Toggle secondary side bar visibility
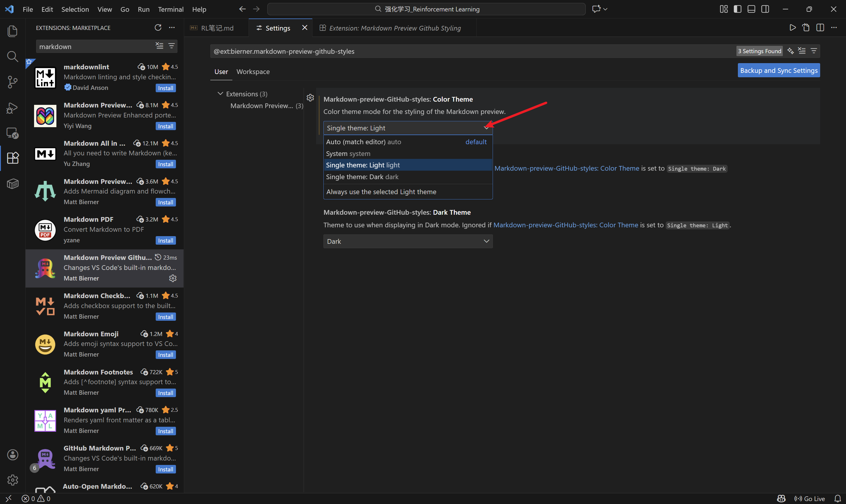This screenshot has width=846, height=504. click(765, 9)
